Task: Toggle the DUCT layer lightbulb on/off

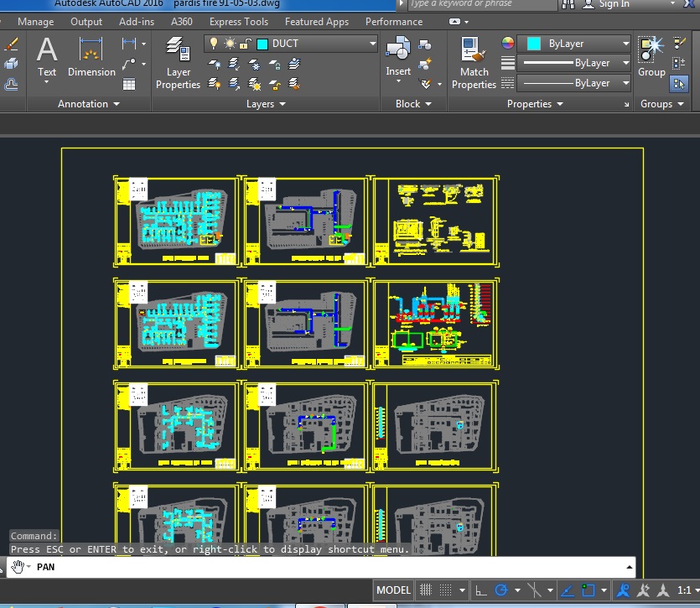Action: click(214, 44)
